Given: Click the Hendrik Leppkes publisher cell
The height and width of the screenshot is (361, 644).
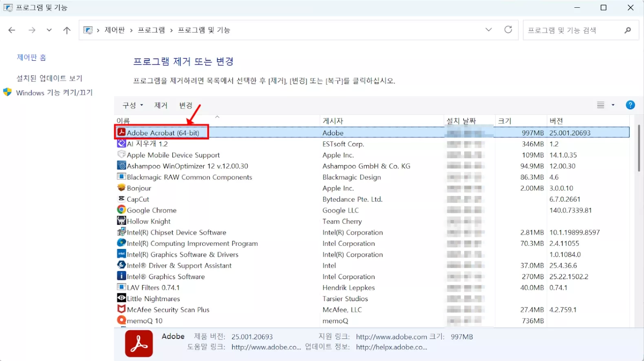Looking at the screenshot, I should (x=348, y=288).
